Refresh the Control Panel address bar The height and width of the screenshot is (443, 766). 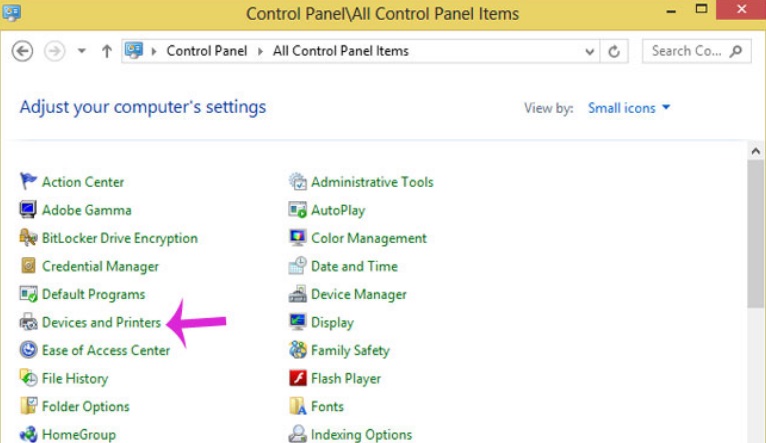614,51
